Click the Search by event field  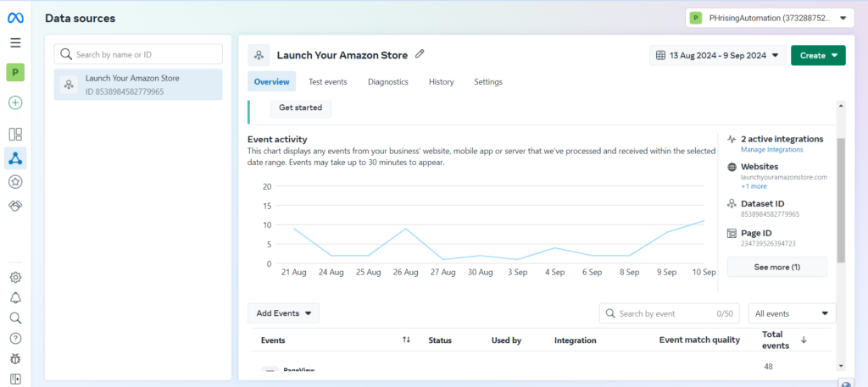(670, 313)
